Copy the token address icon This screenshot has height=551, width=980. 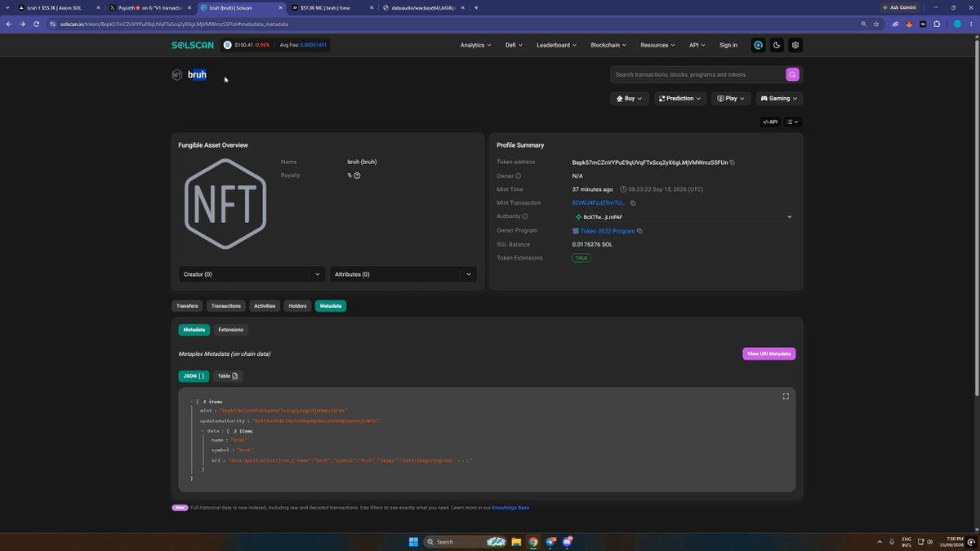pyautogui.click(x=733, y=162)
